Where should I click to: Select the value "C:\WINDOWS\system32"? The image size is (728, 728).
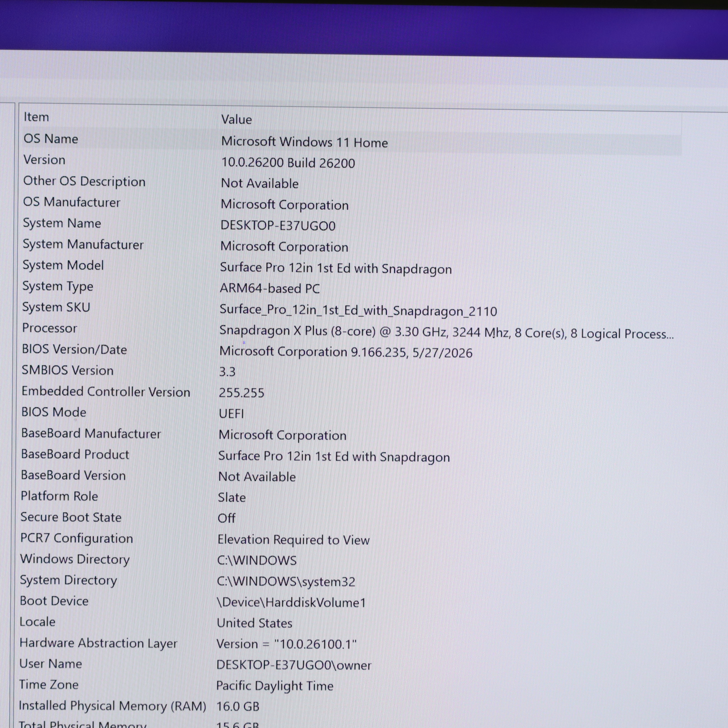tap(286, 581)
